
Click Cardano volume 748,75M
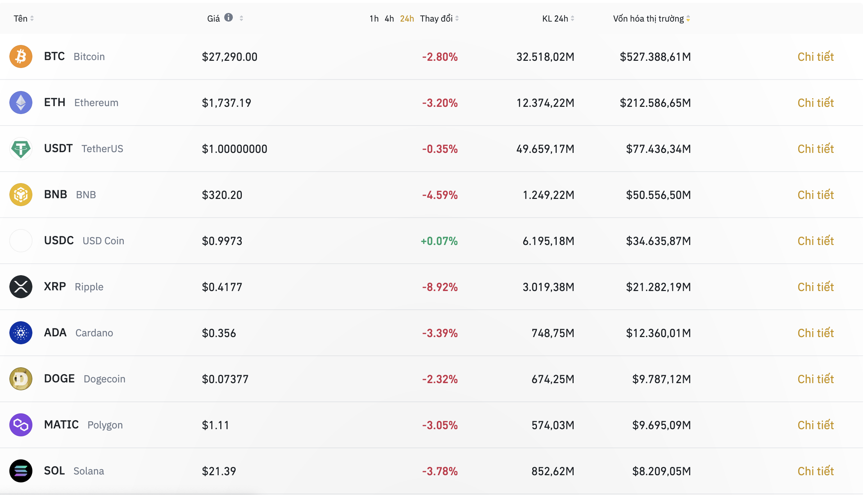553,333
